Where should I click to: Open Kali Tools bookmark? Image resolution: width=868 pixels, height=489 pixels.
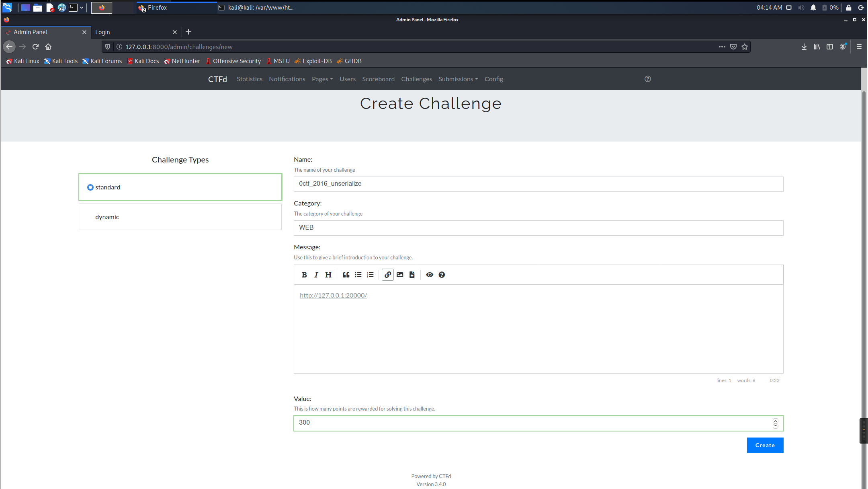click(x=61, y=61)
